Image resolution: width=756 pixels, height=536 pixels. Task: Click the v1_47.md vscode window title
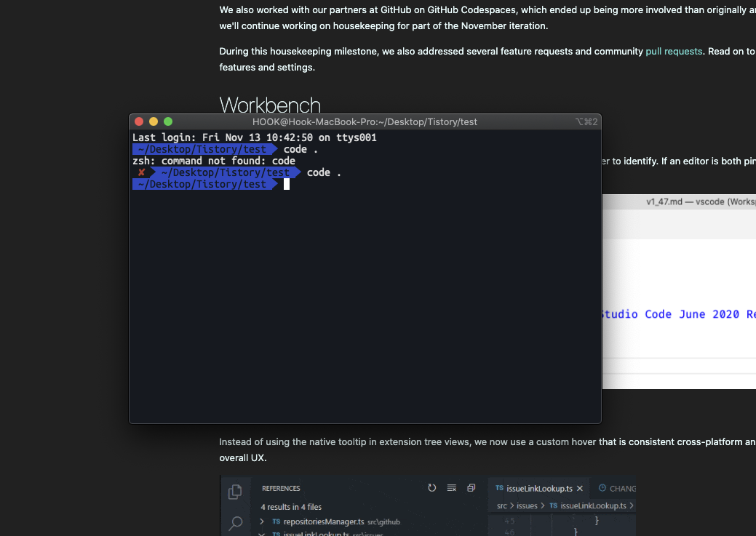[x=701, y=201]
